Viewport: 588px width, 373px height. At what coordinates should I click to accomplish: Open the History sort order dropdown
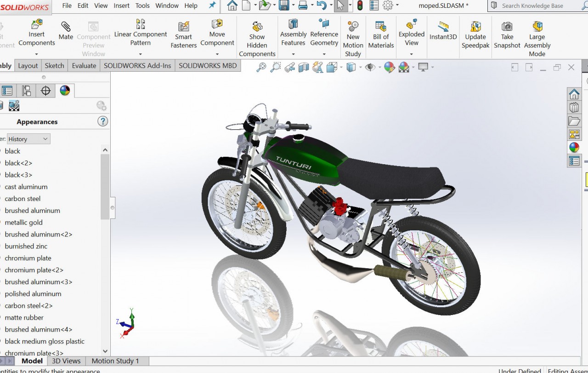click(28, 139)
